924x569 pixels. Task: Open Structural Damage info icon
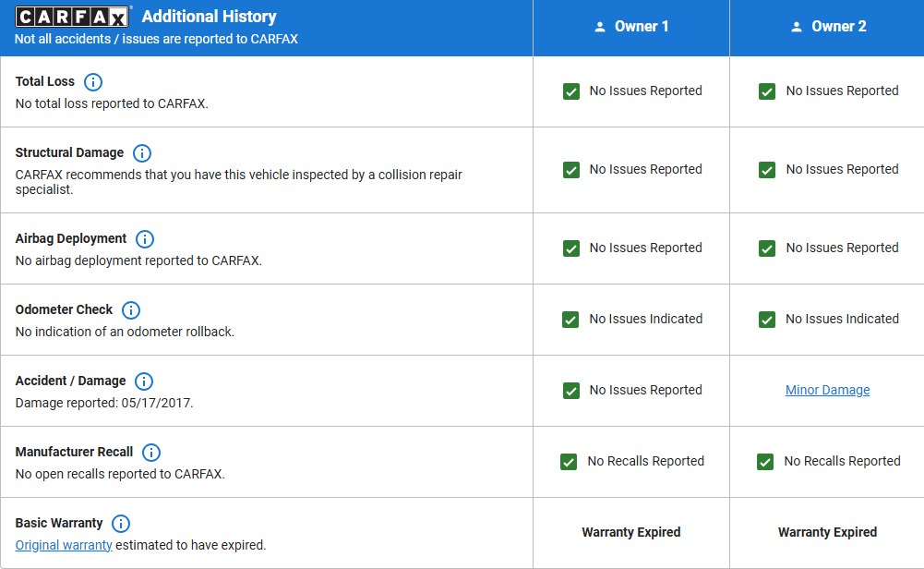click(x=142, y=153)
